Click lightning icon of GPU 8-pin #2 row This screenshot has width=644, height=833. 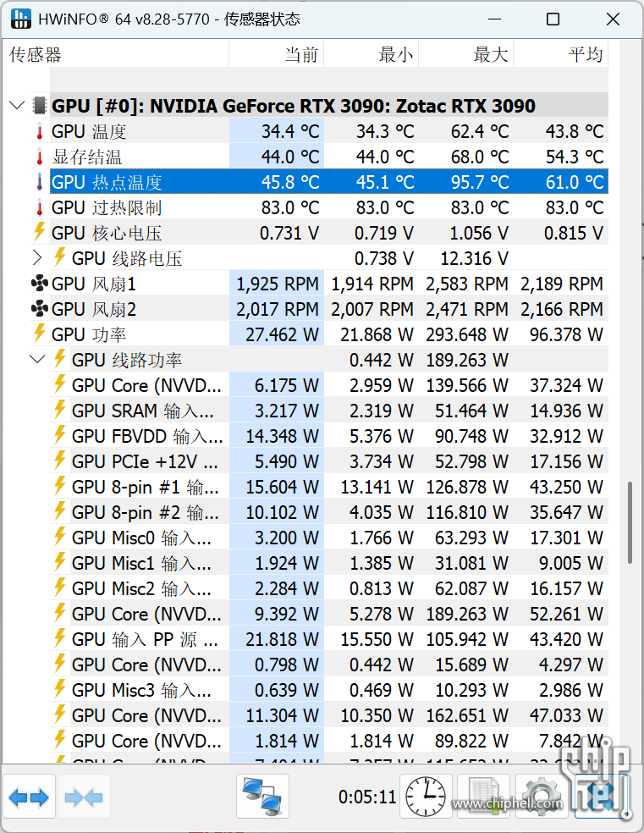click(x=59, y=511)
